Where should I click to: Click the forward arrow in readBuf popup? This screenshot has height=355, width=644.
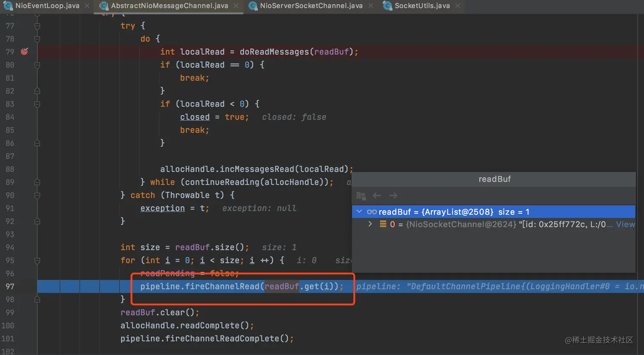tap(393, 196)
